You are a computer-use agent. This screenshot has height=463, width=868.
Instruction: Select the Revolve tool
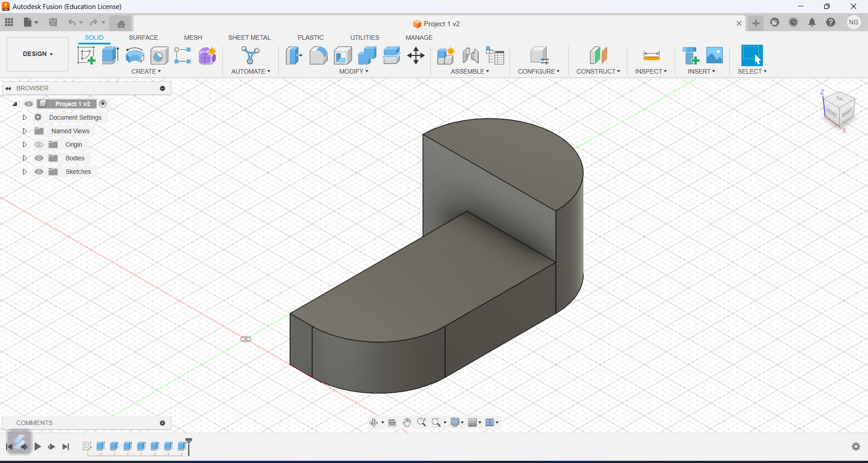[135, 56]
